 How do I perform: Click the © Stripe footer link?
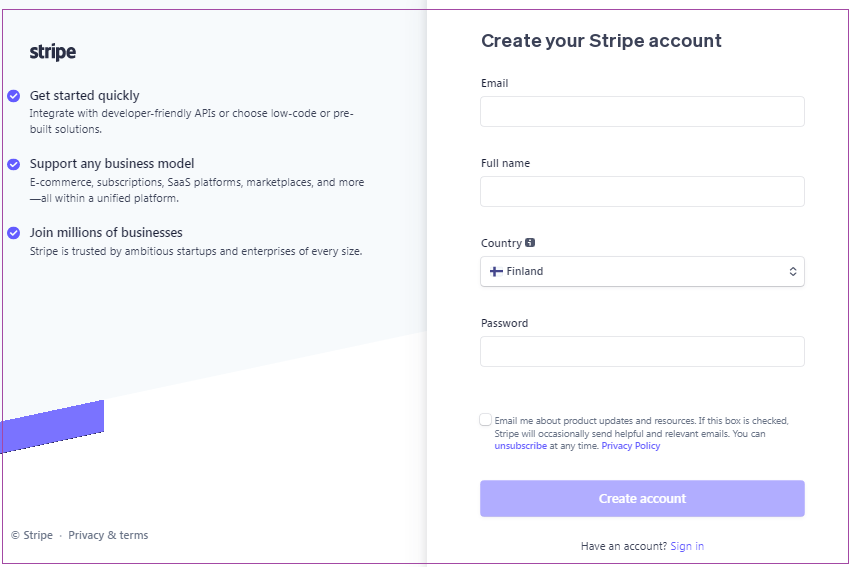click(32, 535)
